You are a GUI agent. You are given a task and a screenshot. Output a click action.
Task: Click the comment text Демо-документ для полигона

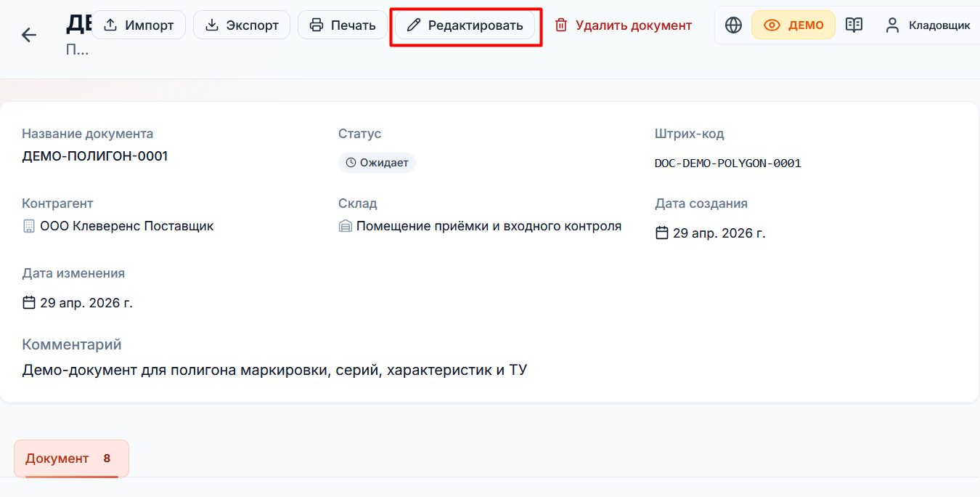pyautogui.click(x=274, y=370)
